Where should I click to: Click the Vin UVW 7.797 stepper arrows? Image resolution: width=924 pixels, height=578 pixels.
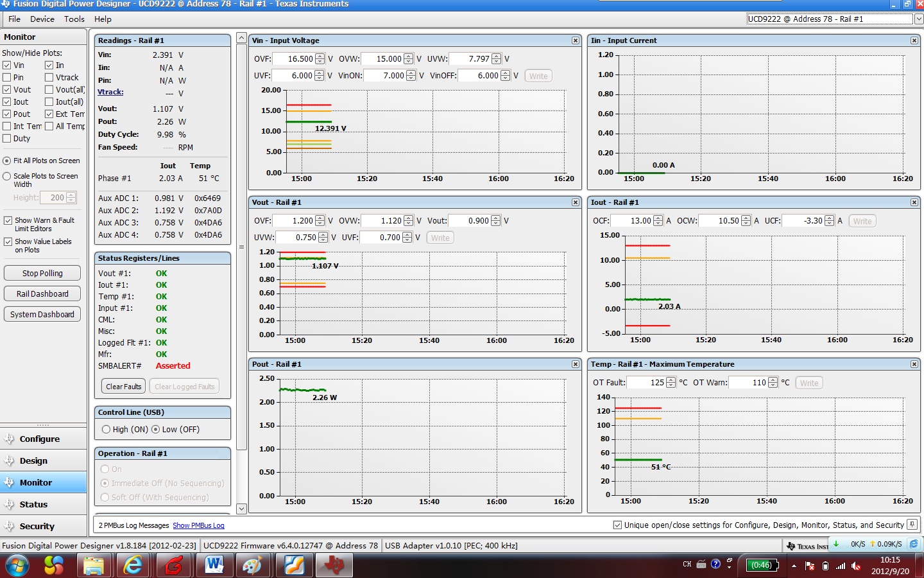[496, 59]
